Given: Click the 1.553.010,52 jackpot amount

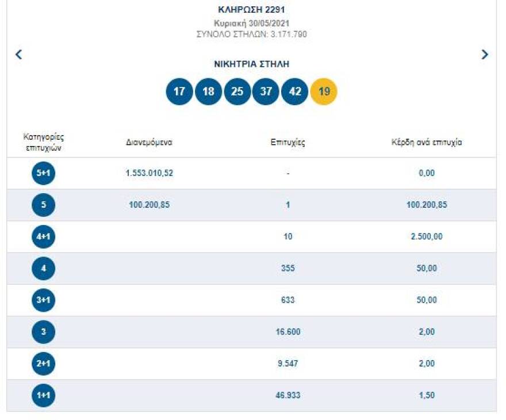Looking at the screenshot, I should pyautogui.click(x=149, y=173).
